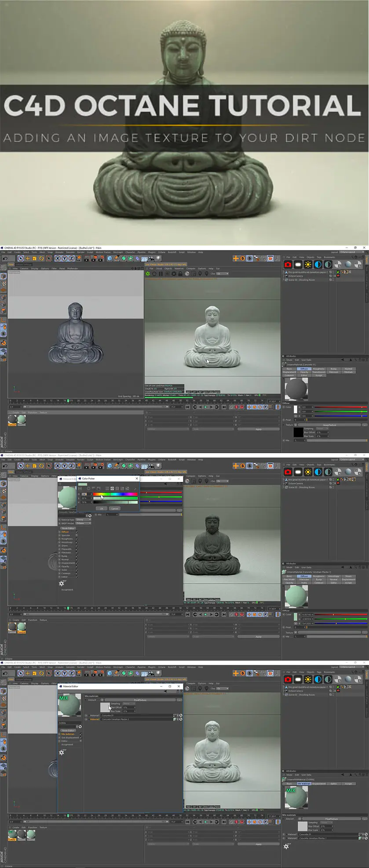This screenshot has height=868, width=369.
Task: Select Scale tool in the ImageTexture window toolbar
Action: pyautogui.click(x=34, y=258)
